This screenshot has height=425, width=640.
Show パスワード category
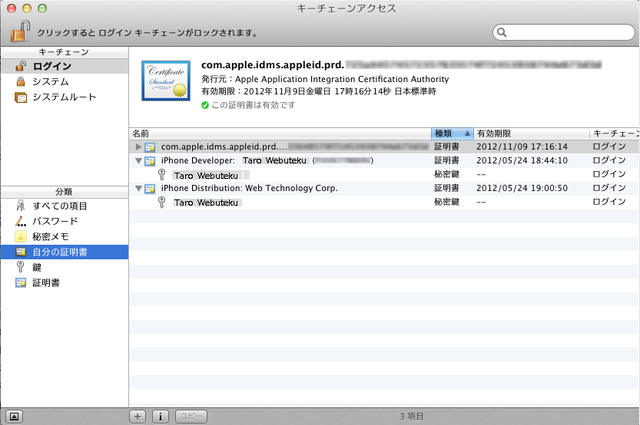[64, 221]
